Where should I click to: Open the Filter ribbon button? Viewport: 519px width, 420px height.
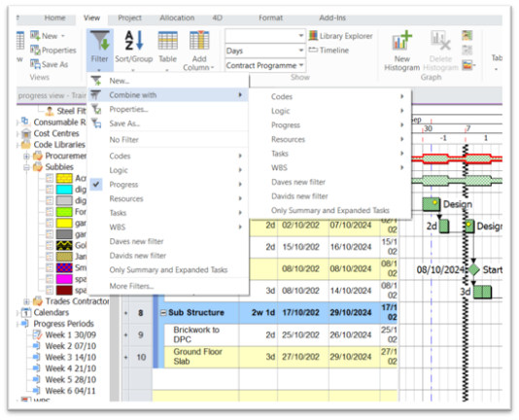pos(100,50)
